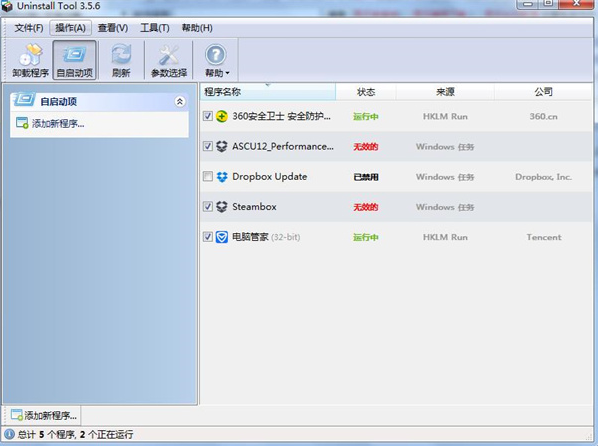Select the Startup items (自启动项) toolbar icon

click(x=74, y=55)
